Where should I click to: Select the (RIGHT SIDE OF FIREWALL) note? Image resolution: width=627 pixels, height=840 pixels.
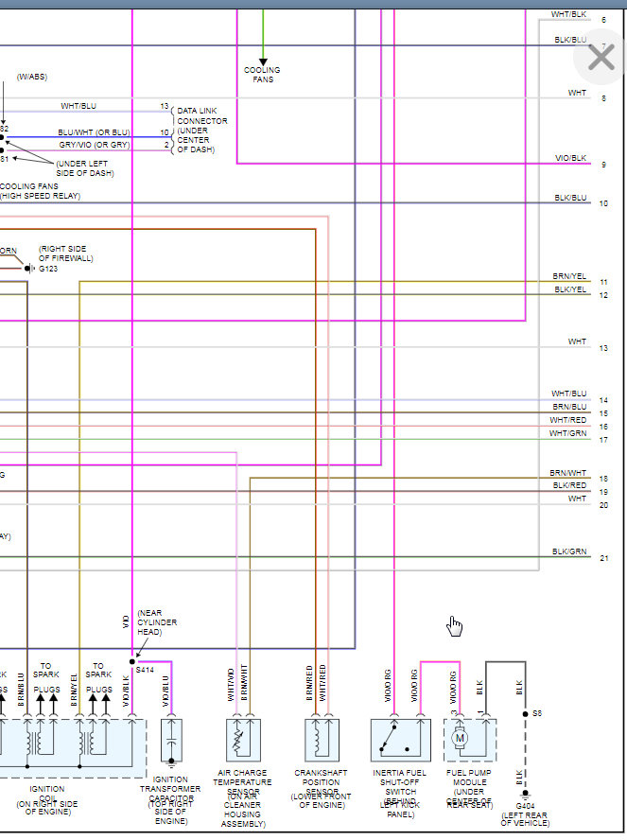pyautogui.click(x=66, y=254)
